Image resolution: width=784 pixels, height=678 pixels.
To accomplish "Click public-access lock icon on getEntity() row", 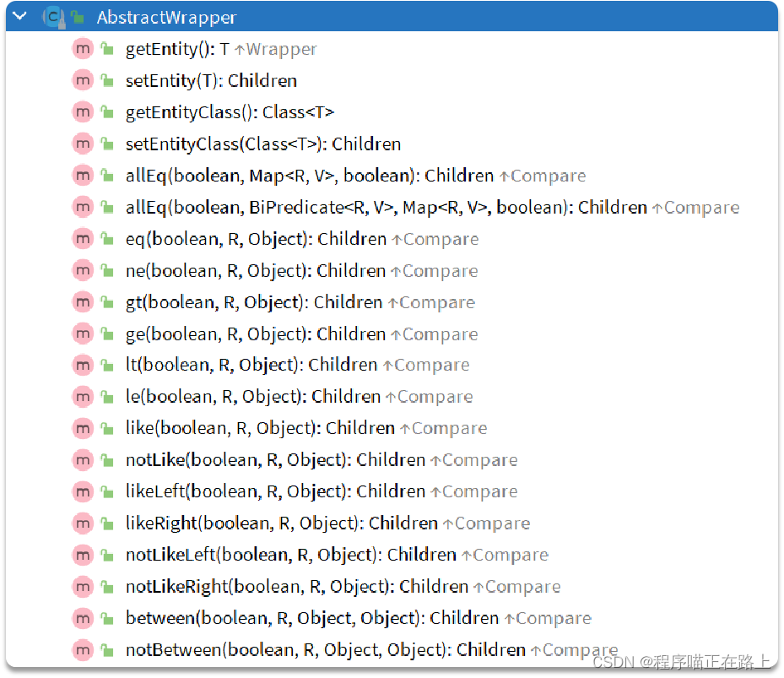I will [106, 48].
